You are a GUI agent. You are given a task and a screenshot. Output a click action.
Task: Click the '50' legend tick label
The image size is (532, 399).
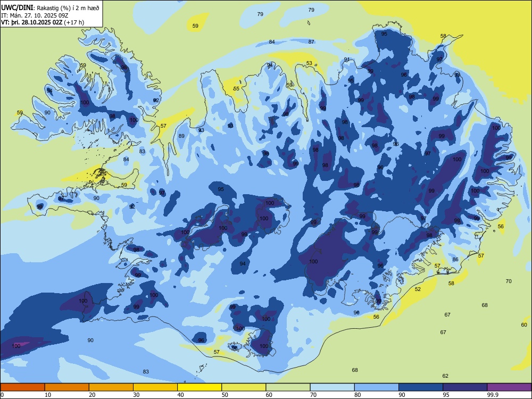pos(225,395)
